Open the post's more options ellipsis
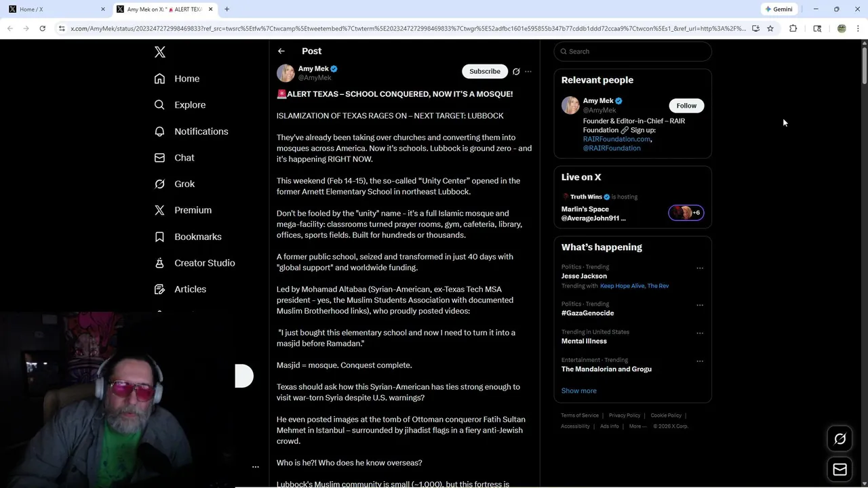Viewport: 868px width, 488px height. 528,71
